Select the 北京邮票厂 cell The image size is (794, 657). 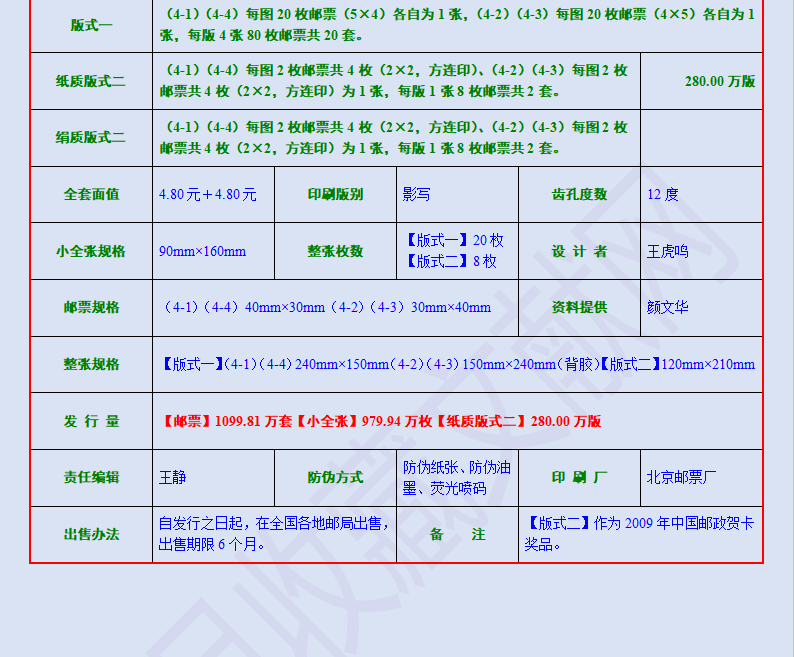tap(682, 477)
